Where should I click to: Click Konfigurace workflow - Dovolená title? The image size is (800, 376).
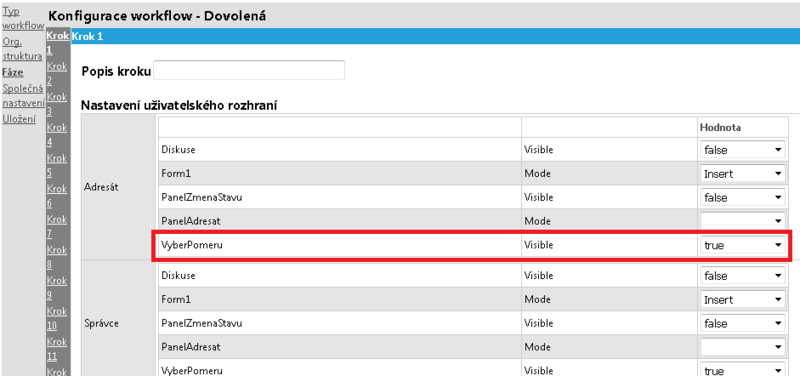coord(157,16)
